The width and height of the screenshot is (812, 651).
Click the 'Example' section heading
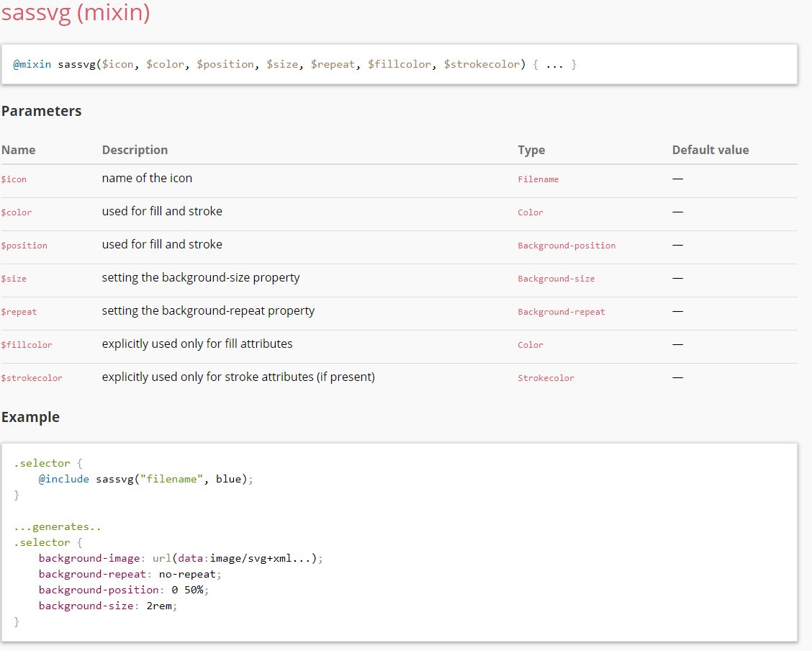pos(30,417)
